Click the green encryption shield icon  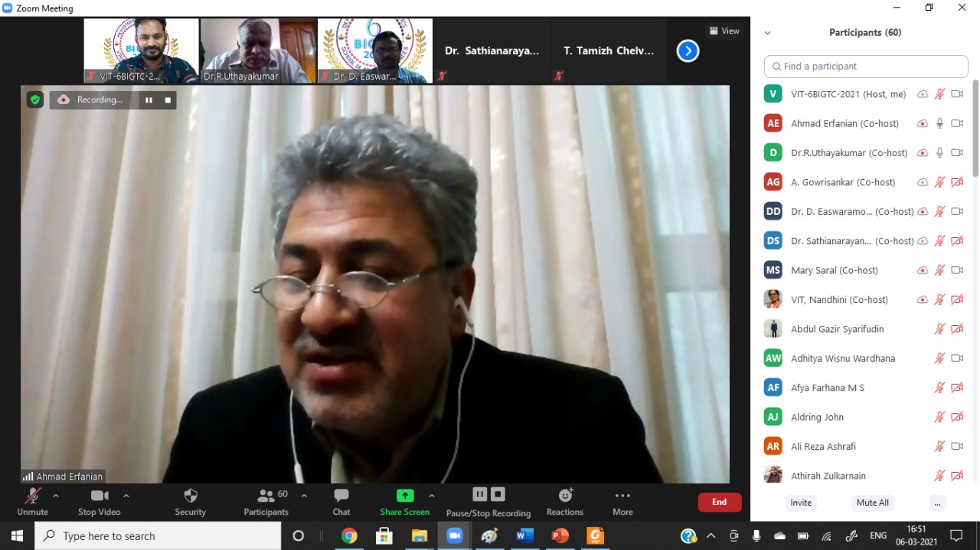pyautogui.click(x=34, y=99)
